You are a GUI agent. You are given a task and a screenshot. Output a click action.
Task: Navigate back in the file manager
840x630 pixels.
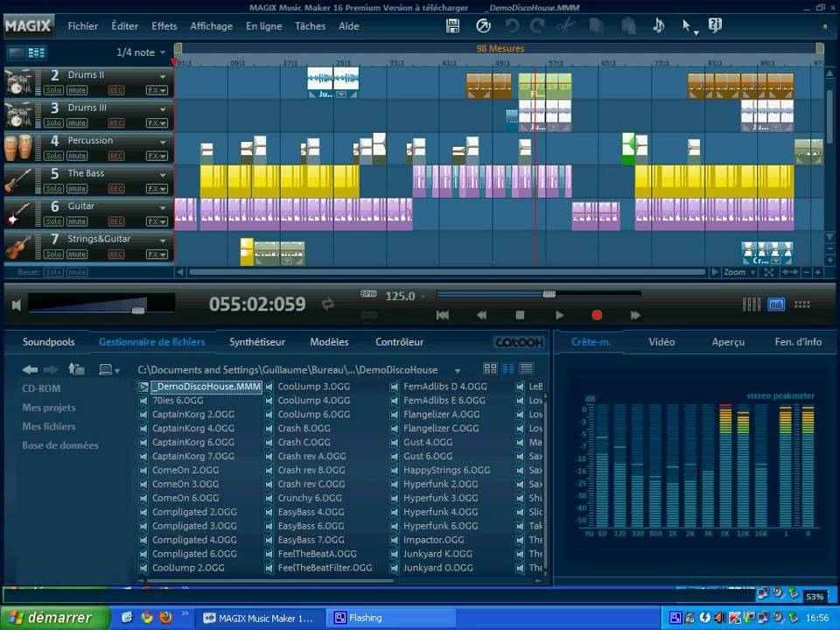tap(30, 369)
